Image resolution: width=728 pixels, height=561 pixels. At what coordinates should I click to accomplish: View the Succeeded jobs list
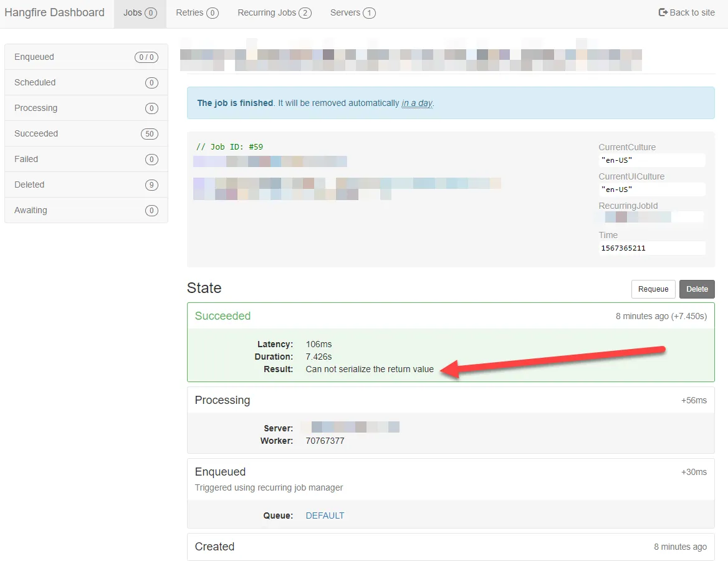[x=87, y=133]
